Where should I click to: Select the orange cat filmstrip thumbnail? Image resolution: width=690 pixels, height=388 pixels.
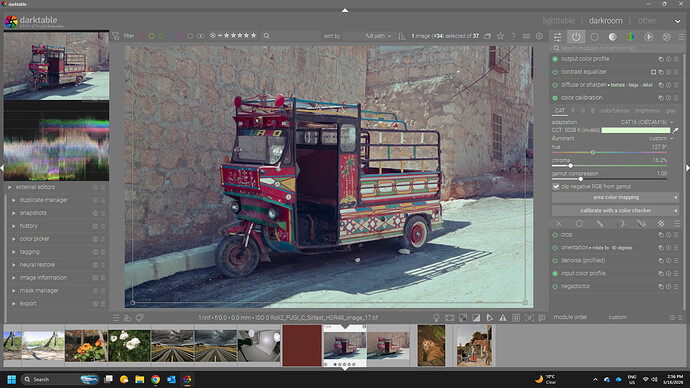pyautogui.click(x=431, y=346)
